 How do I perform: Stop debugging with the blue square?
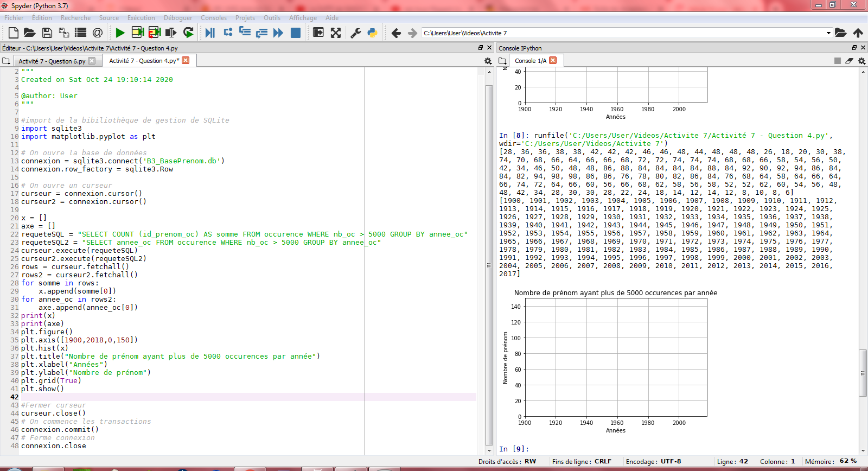click(x=296, y=33)
